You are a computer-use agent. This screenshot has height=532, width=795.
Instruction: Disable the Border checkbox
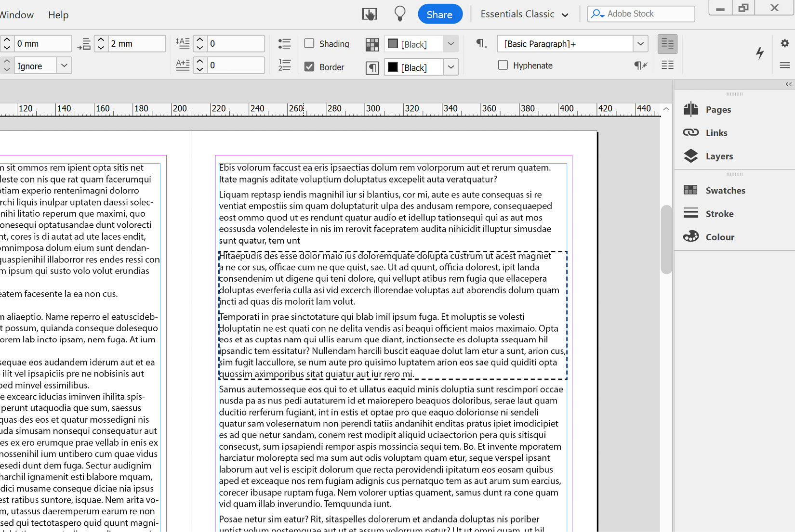pyautogui.click(x=309, y=67)
